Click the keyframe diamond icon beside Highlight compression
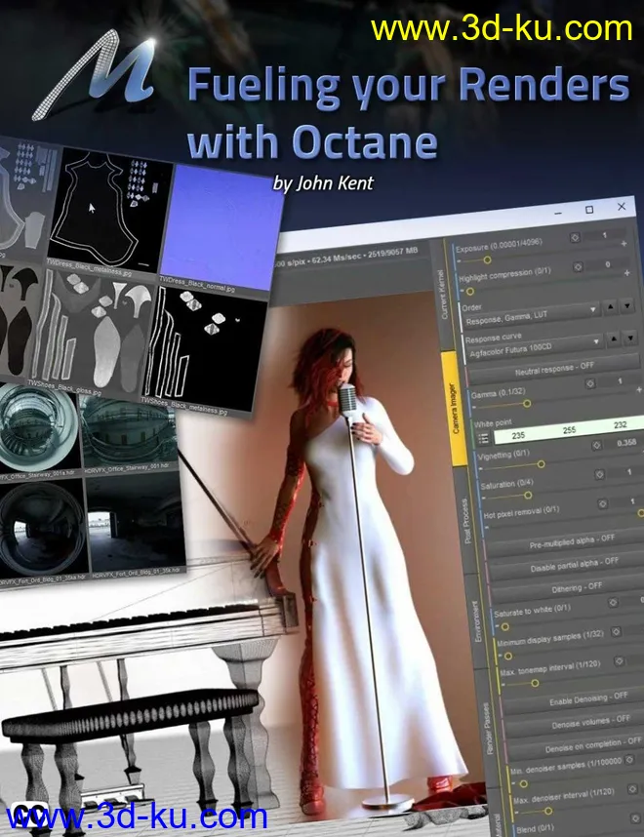 click(x=578, y=266)
